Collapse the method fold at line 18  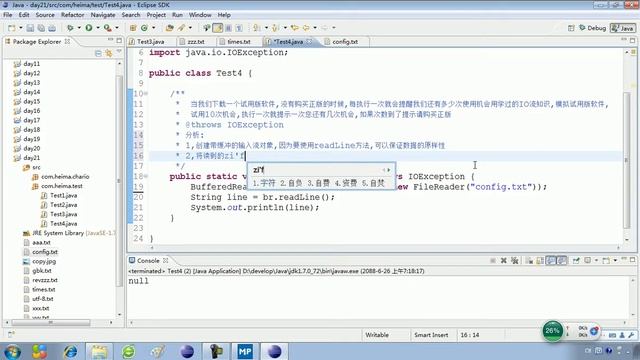[146, 176]
